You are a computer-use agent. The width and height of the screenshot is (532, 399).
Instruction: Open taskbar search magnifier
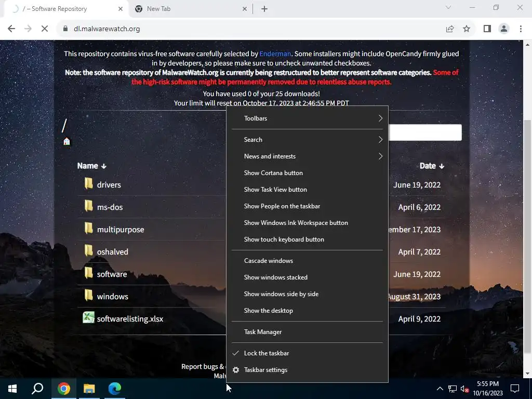(x=37, y=389)
